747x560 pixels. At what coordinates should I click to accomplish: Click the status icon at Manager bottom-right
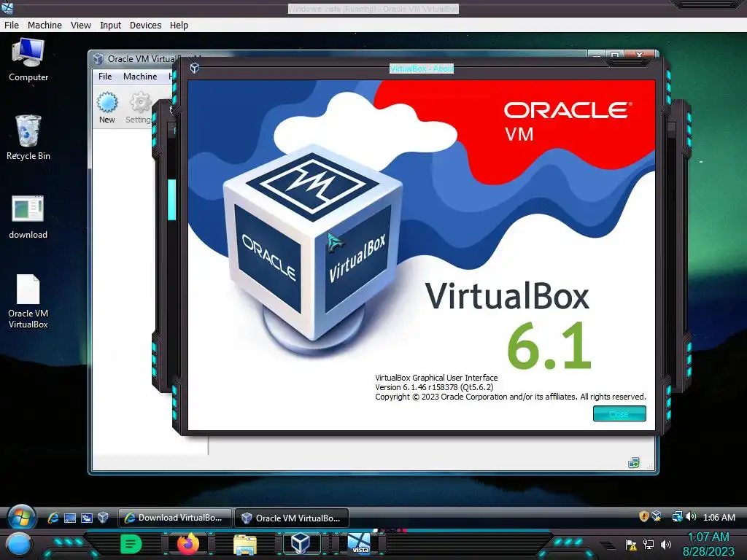tap(634, 462)
